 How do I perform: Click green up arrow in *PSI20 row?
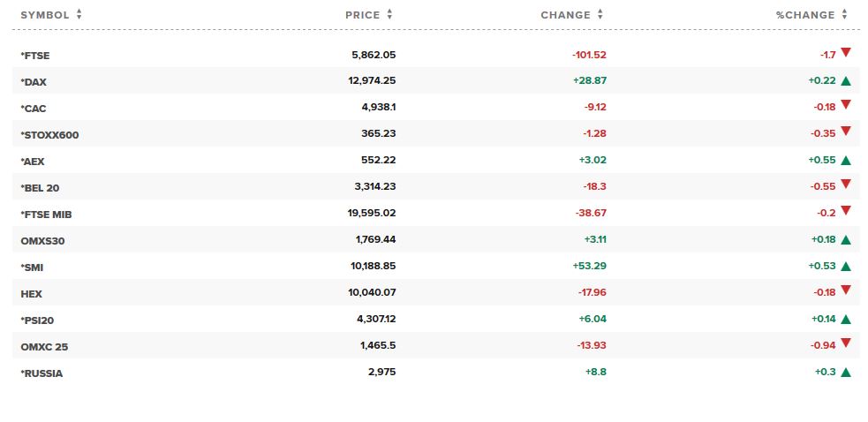click(x=845, y=320)
